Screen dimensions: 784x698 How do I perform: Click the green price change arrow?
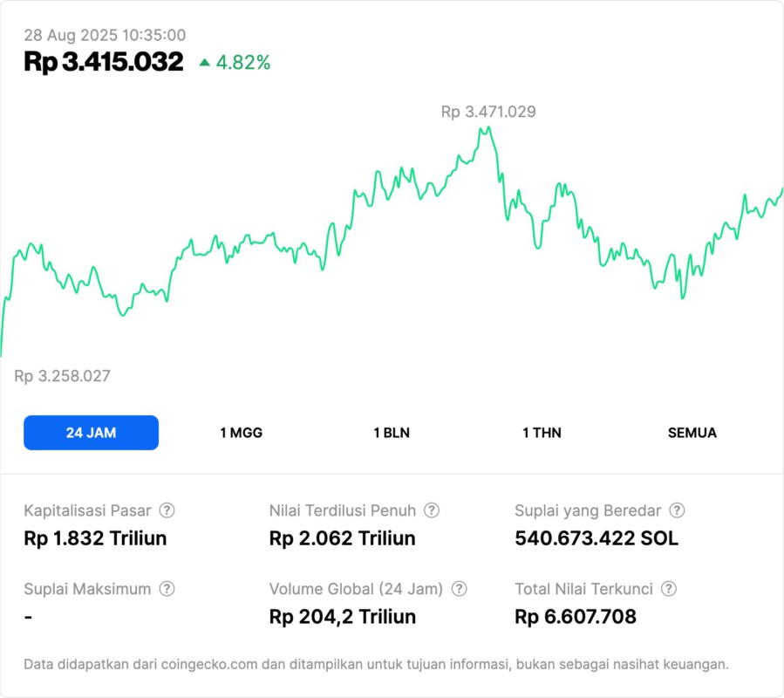click(x=205, y=62)
